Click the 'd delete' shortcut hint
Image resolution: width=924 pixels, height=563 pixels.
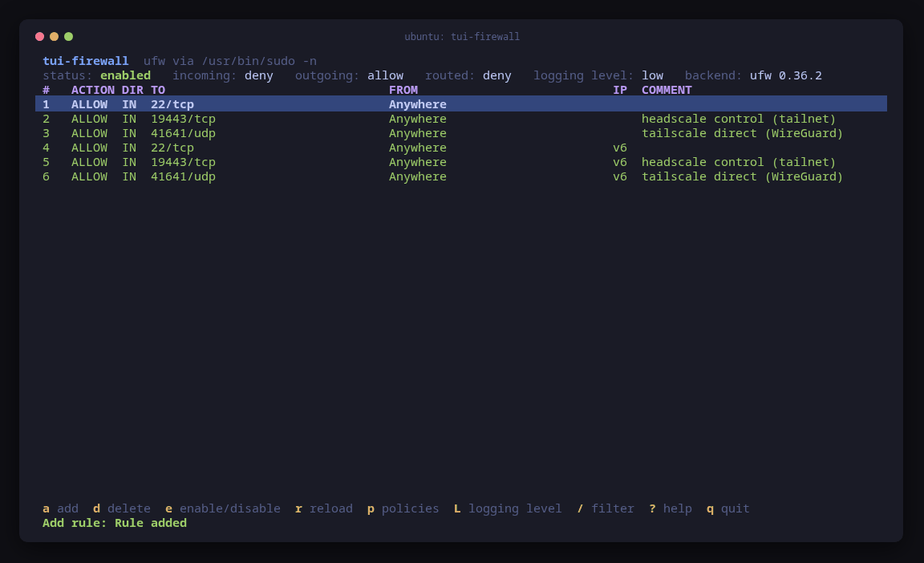pos(121,508)
